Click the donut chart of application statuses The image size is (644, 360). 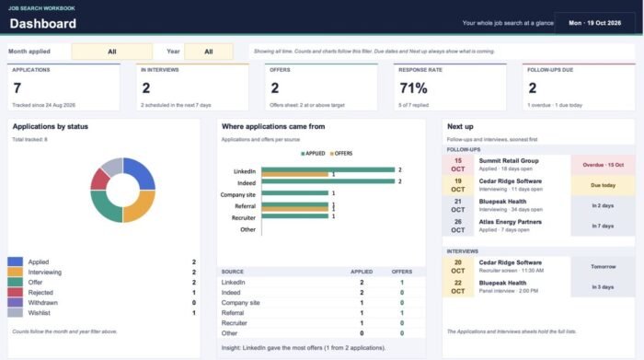122,190
